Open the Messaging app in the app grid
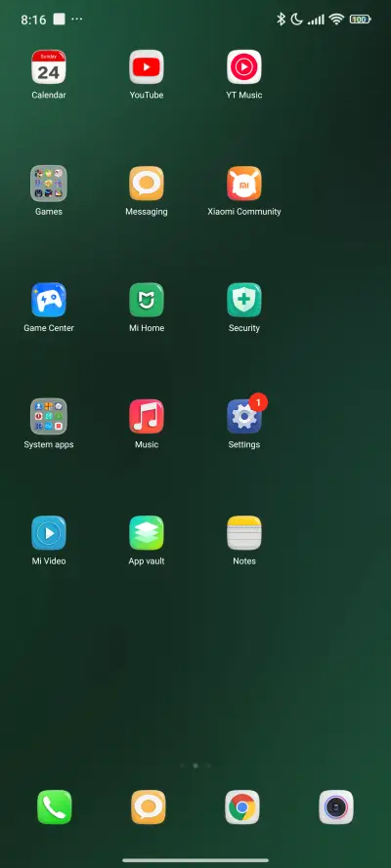The height and width of the screenshot is (868, 391). coord(147,184)
